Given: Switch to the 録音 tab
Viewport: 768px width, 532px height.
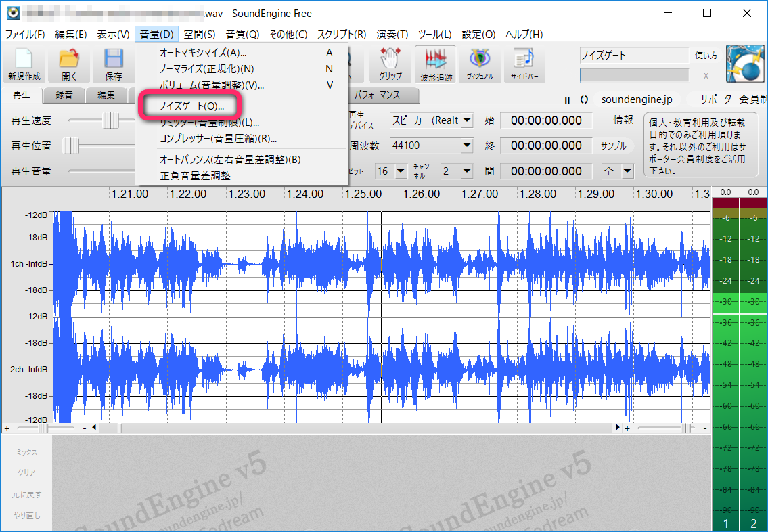Looking at the screenshot, I should 64,95.
